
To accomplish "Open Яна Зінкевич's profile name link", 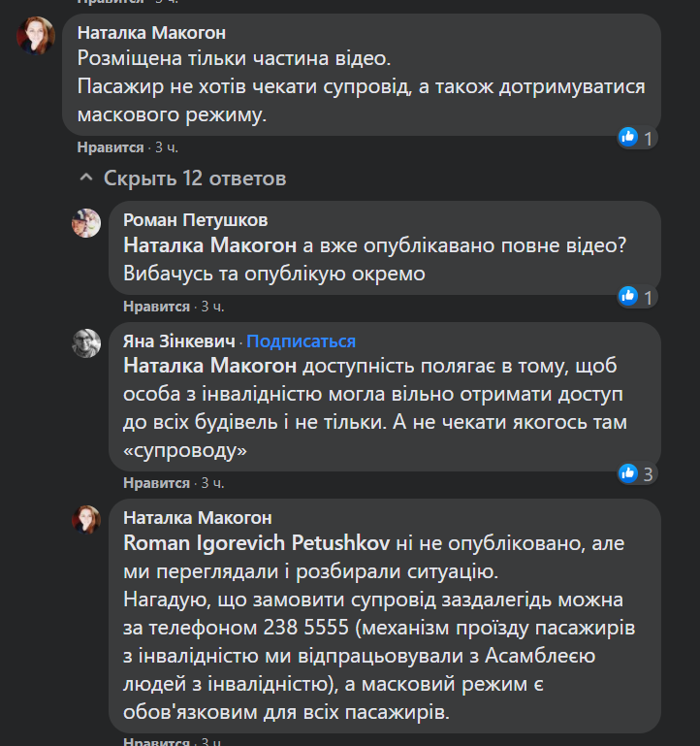I will [x=178, y=341].
